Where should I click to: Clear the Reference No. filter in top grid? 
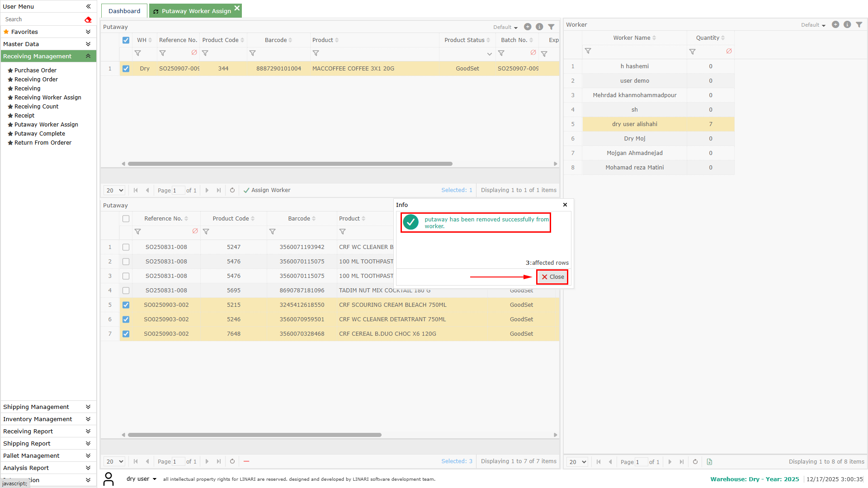[194, 53]
